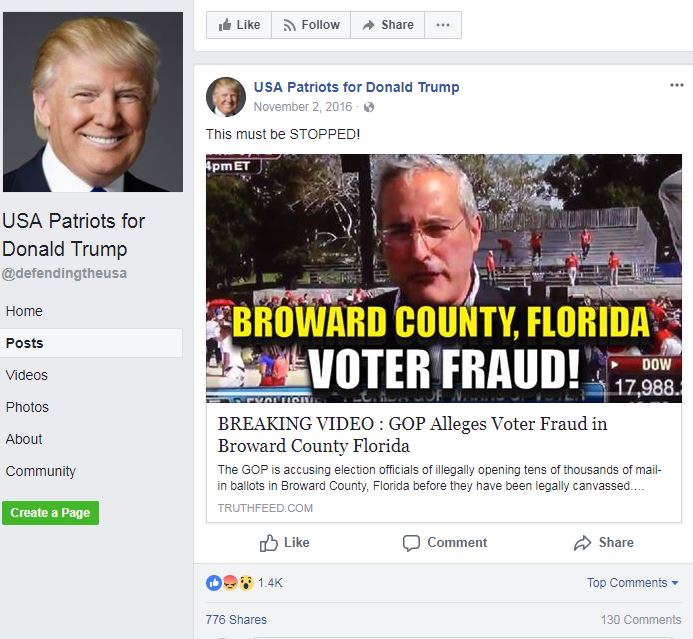Click the green Create a Page button
Screen dimensions: 693x639
pos(50,513)
